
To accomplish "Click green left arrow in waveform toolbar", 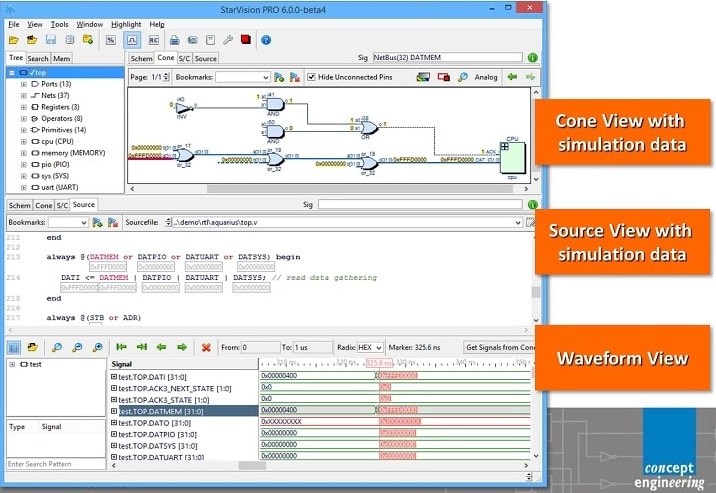I will point(161,347).
